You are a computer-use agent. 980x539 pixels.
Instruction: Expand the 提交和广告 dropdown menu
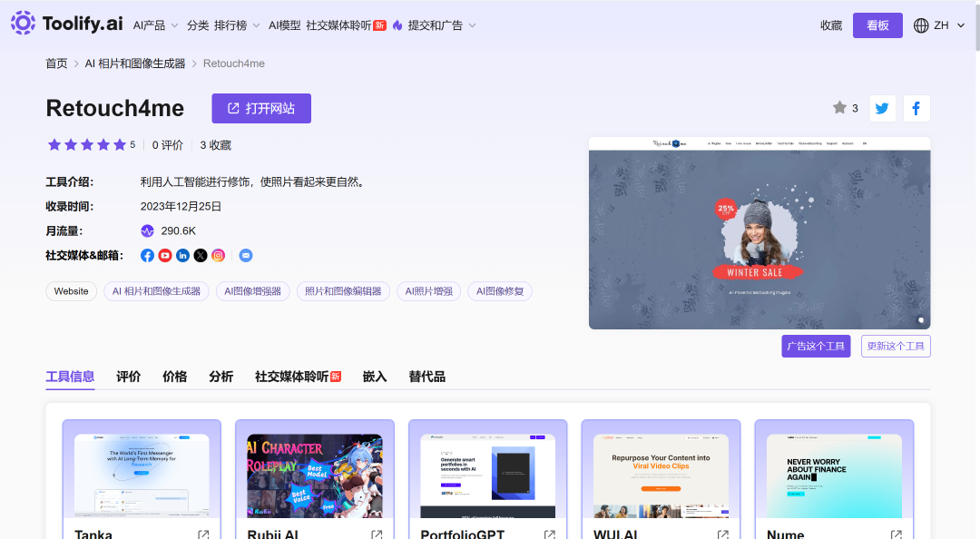(442, 25)
